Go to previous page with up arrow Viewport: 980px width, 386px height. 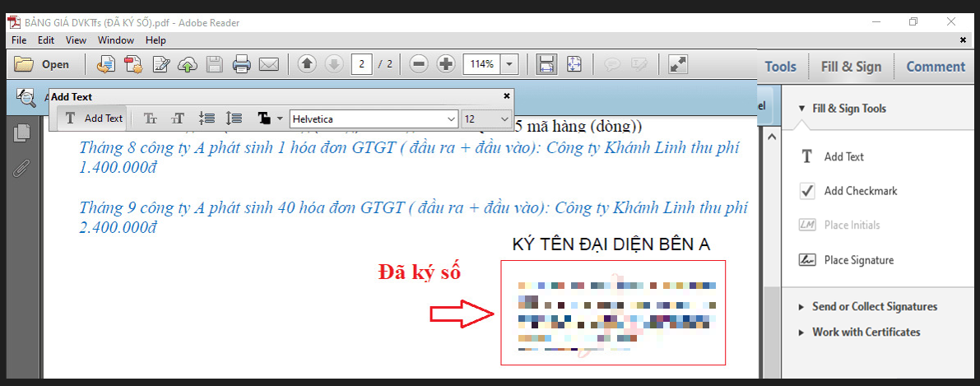(307, 64)
